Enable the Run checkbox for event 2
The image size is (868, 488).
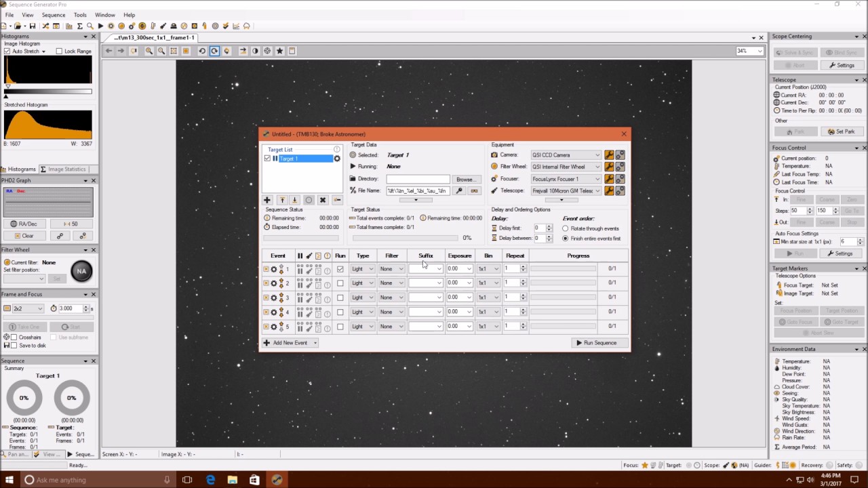coord(340,283)
